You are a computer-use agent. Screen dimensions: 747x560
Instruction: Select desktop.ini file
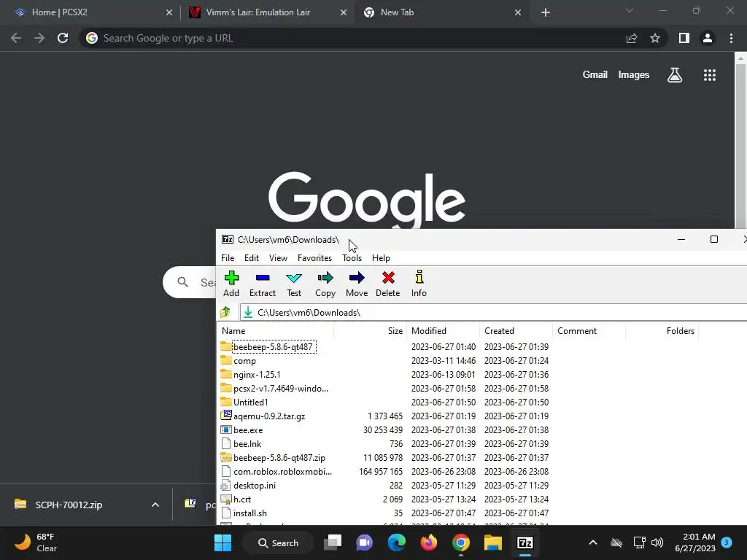255,485
